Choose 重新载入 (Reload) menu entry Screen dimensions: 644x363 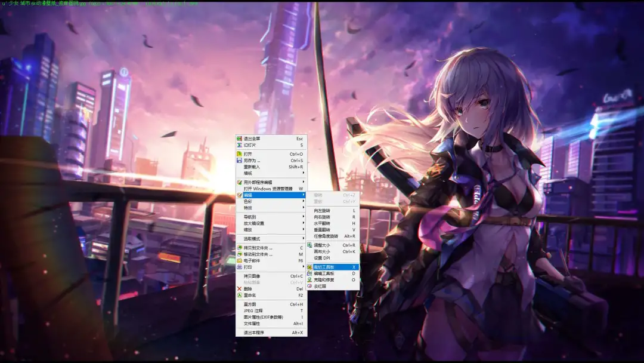[x=271, y=167]
